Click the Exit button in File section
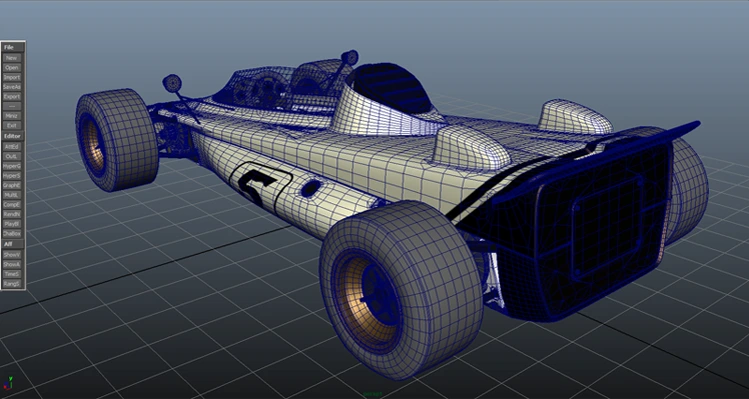Image resolution: width=749 pixels, height=399 pixels. 11,126
